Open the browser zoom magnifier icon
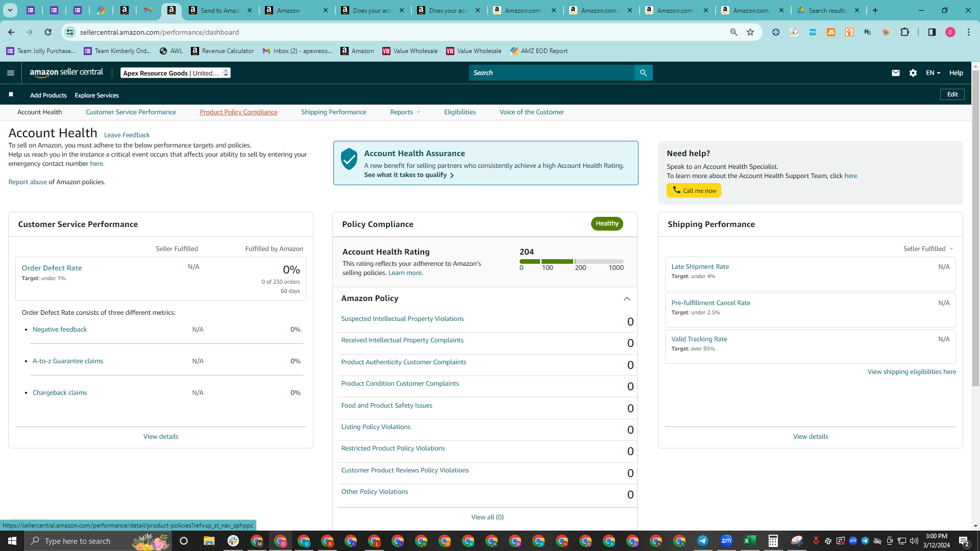Image resolution: width=980 pixels, height=551 pixels. pyautogui.click(x=734, y=32)
